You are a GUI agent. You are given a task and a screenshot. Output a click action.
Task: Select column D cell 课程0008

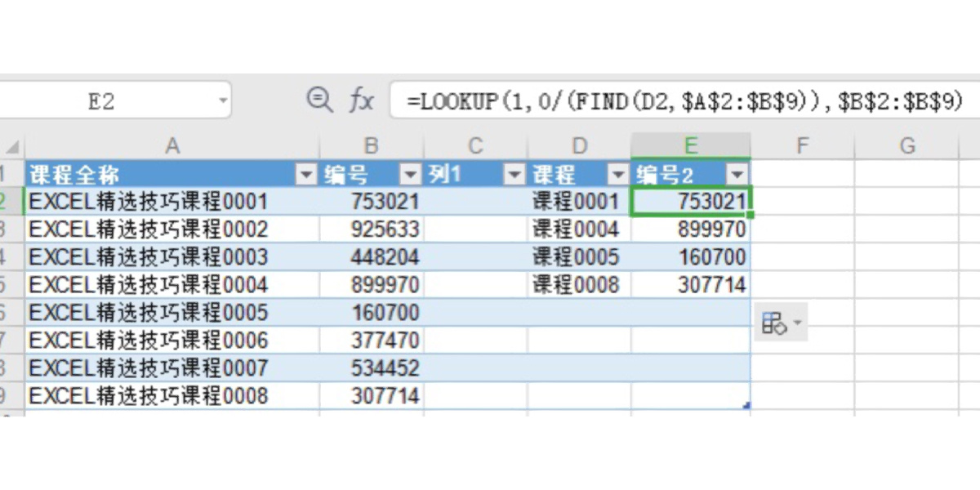(x=579, y=284)
